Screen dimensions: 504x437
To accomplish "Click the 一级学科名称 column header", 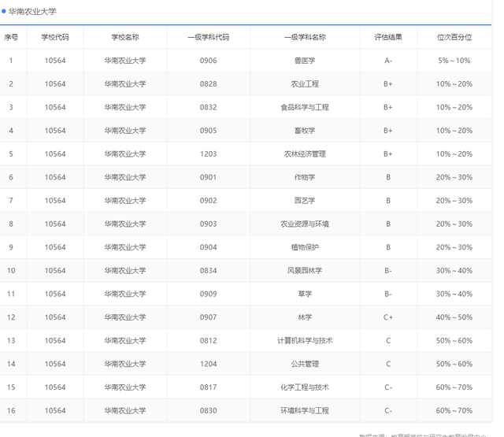I will 305,37.
